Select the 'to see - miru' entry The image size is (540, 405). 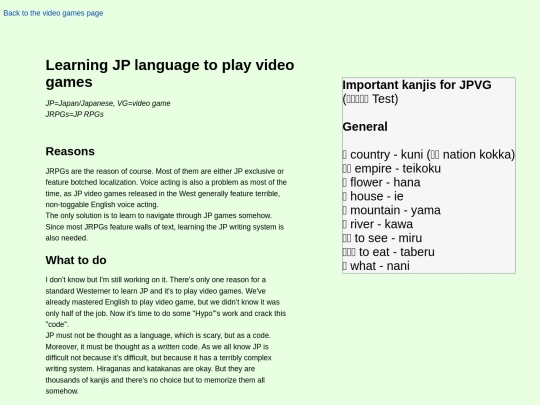(382, 238)
